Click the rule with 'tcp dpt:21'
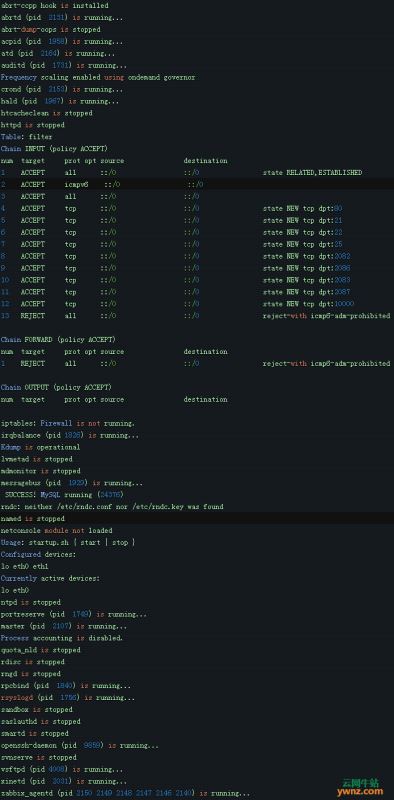Image resolution: width=394 pixels, height=800 pixels. pos(171,220)
